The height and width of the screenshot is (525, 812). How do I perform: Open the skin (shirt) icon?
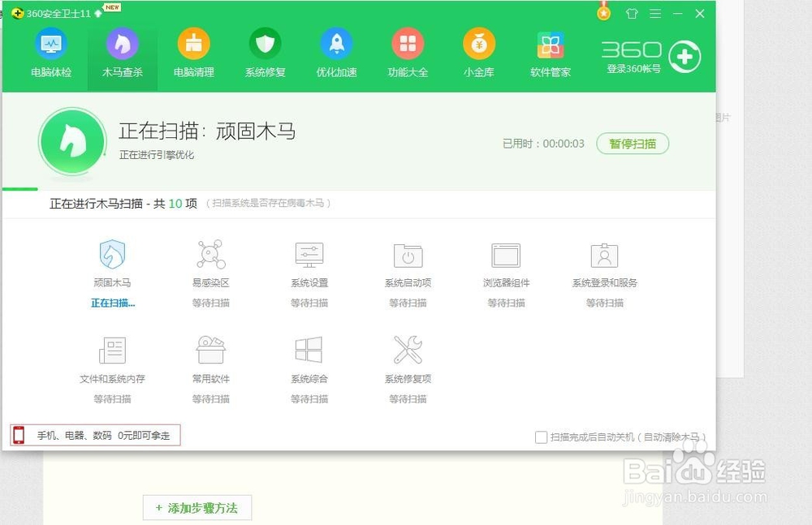coord(632,14)
